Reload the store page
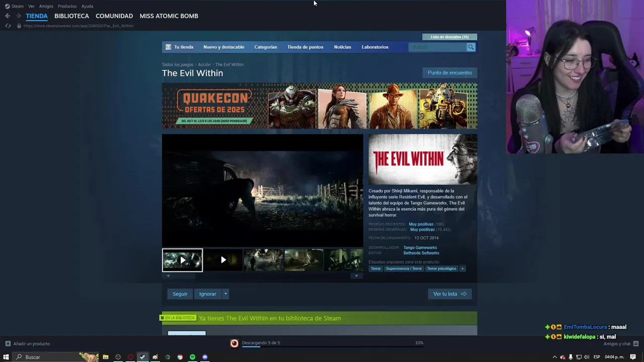The height and width of the screenshot is (362, 644). (8, 26)
